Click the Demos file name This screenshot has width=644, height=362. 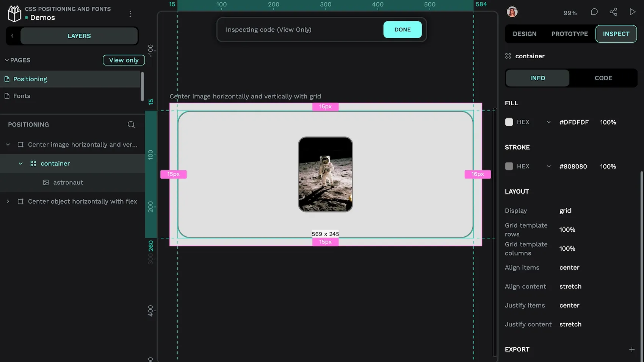click(x=42, y=17)
